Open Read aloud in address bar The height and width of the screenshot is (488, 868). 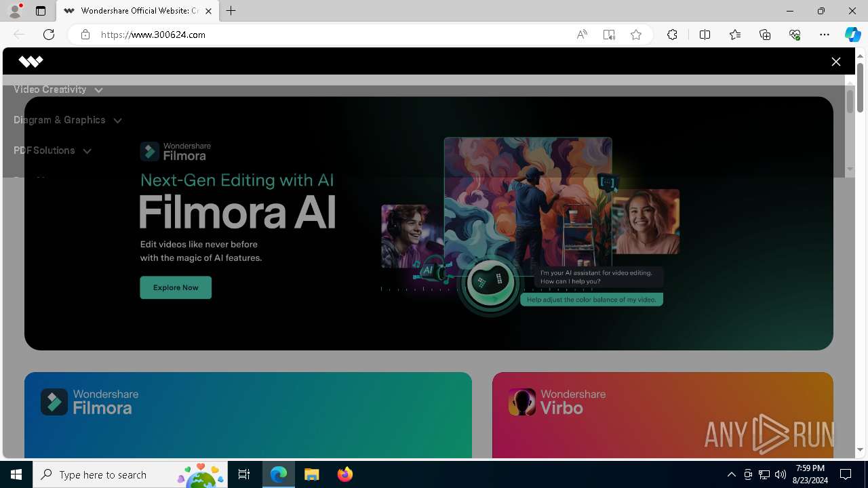coord(582,35)
